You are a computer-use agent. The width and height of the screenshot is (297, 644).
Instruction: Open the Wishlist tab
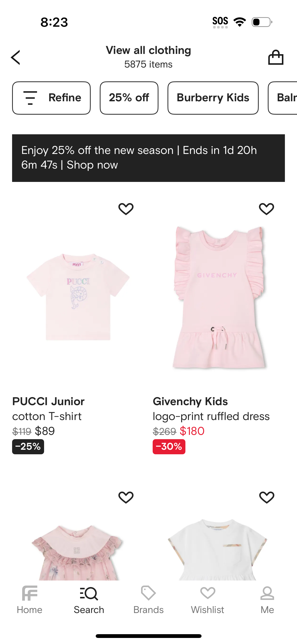(x=208, y=600)
